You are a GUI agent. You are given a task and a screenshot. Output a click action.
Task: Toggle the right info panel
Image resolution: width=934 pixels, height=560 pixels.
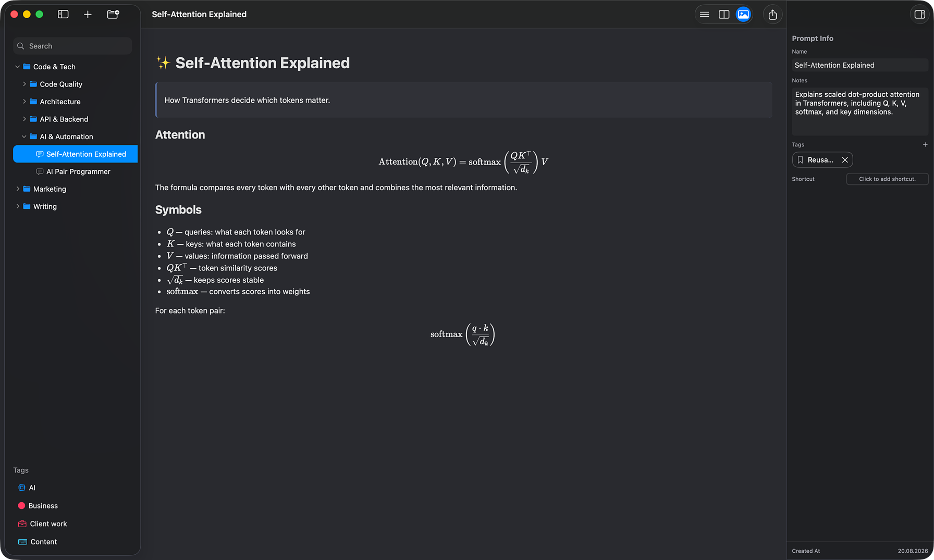(x=920, y=15)
